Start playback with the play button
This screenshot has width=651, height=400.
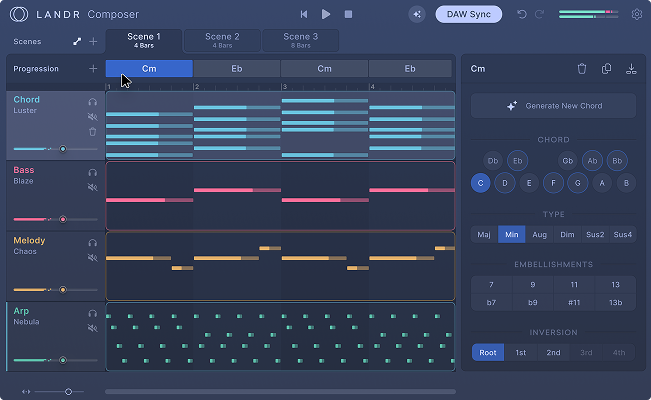point(326,14)
